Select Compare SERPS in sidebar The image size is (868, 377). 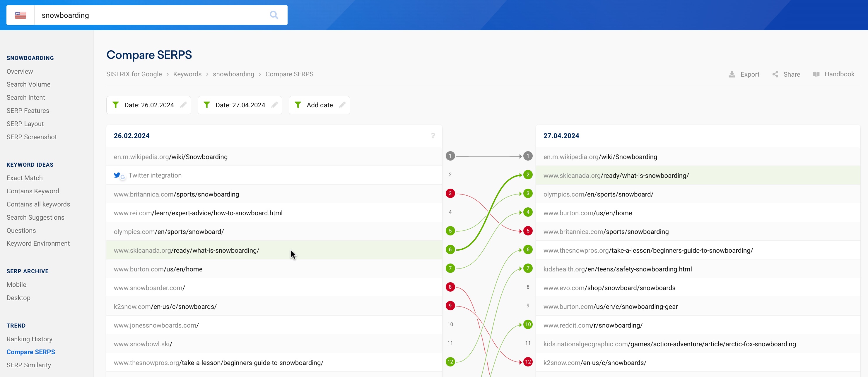tap(31, 352)
